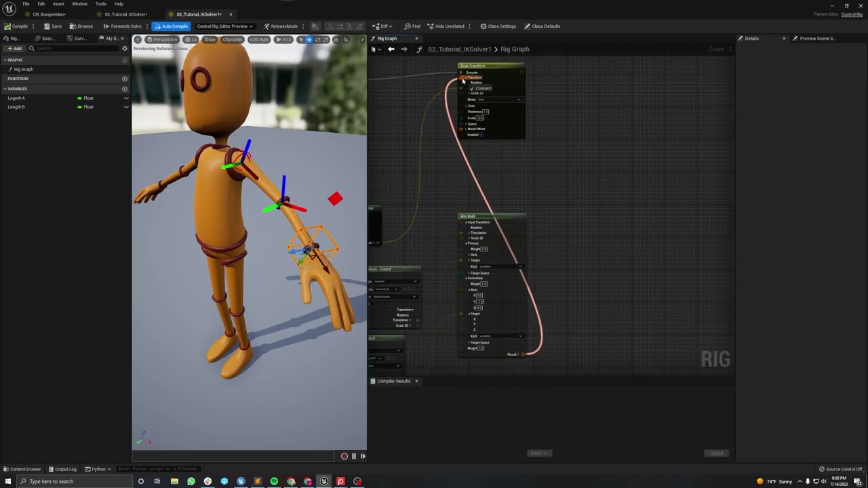Select the rotate gizmo mode
The height and width of the screenshot is (488, 868).
point(317,39)
